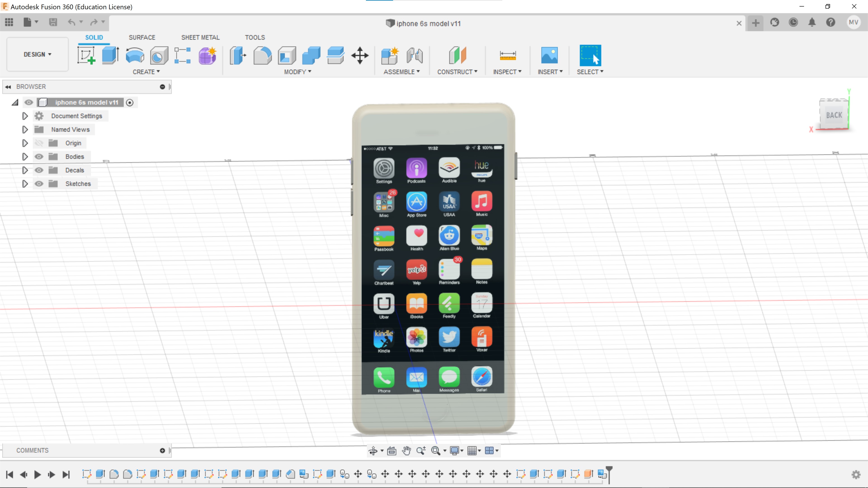868x488 pixels.
Task: Show the hidden Origin folder
Action: click(39, 143)
